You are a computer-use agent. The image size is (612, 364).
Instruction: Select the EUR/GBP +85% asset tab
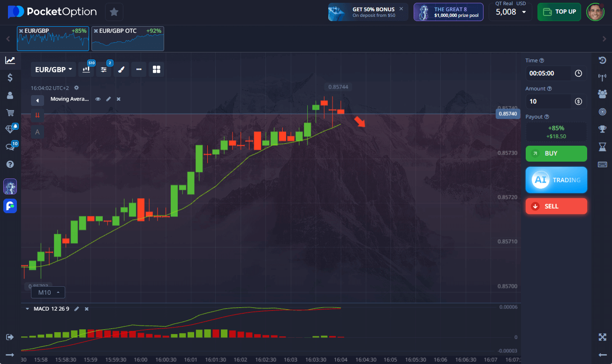53,38
